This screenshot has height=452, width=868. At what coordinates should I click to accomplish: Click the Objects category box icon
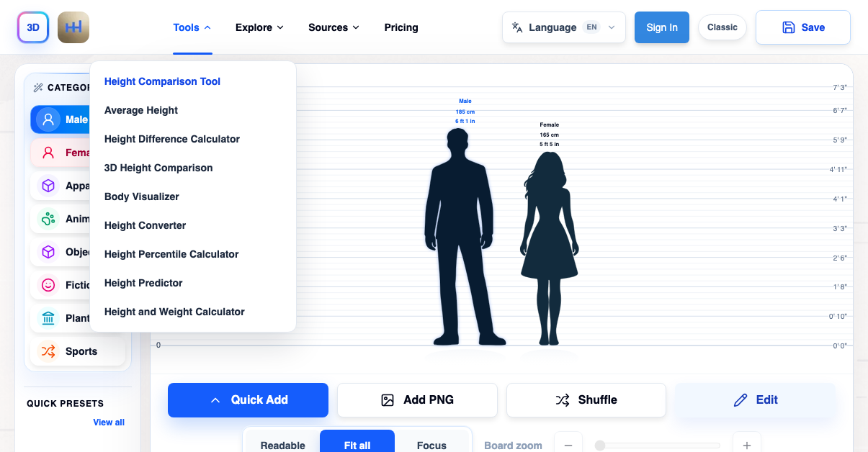coord(48,252)
